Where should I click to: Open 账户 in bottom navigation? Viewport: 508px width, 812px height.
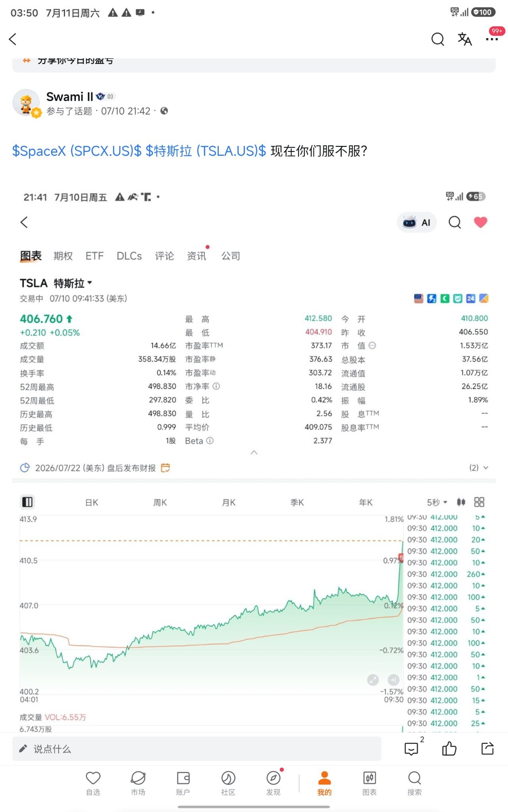[x=183, y=783]
